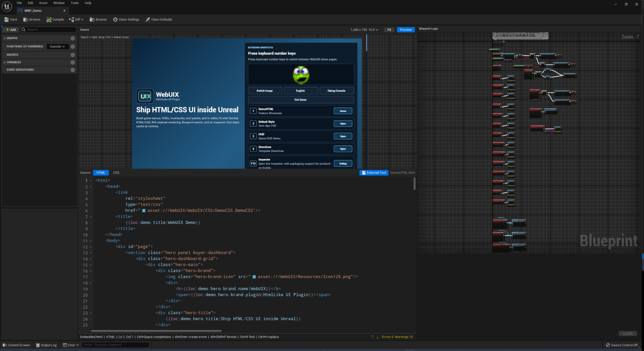Image resolution: width=644 pixels, height=351 pixels.
Task: Click Home button for DemoHTML row
Action: point(343,111)
